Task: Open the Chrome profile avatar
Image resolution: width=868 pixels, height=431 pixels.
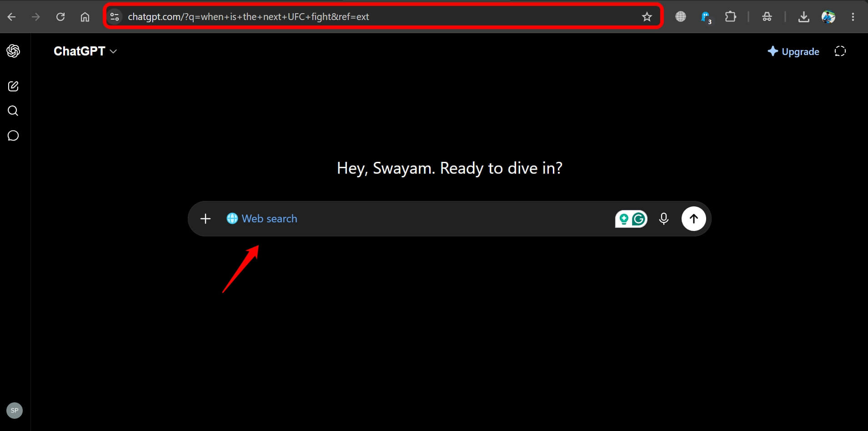Action: pyautogui.click(x=828, y=17)
